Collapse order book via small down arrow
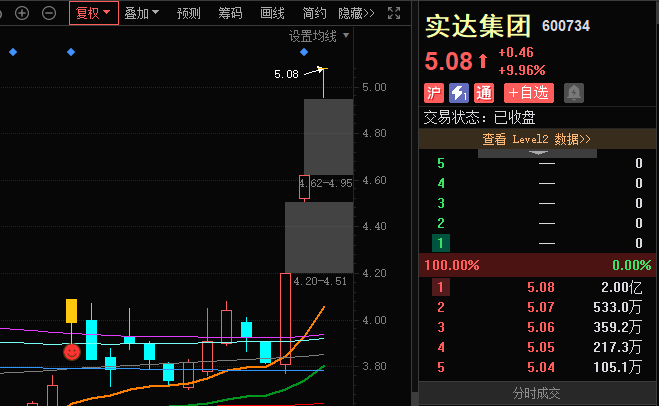This screenshot has width=659, height=406. pos(538,153)
